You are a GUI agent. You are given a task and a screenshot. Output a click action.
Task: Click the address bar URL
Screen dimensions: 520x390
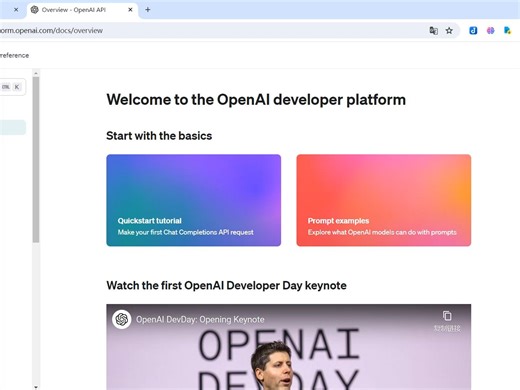click(x=51, y=30)
